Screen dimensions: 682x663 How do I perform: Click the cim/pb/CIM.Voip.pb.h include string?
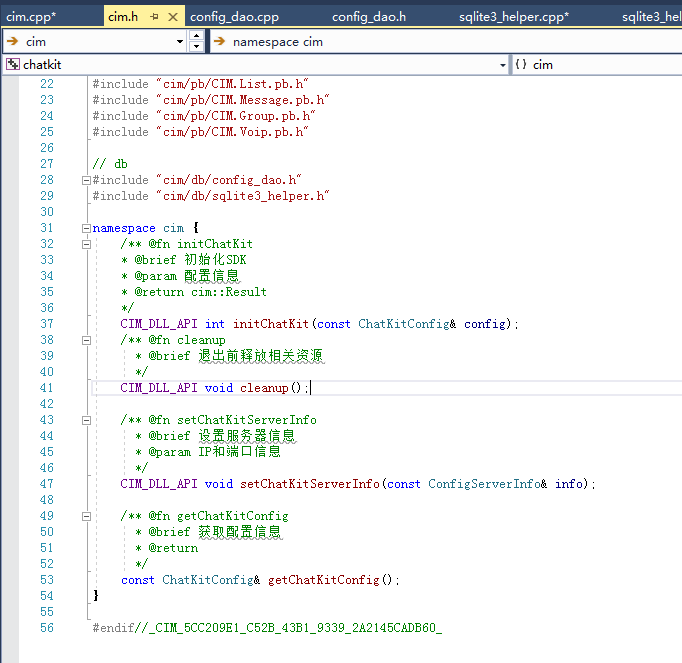click(x=232, y=132)
